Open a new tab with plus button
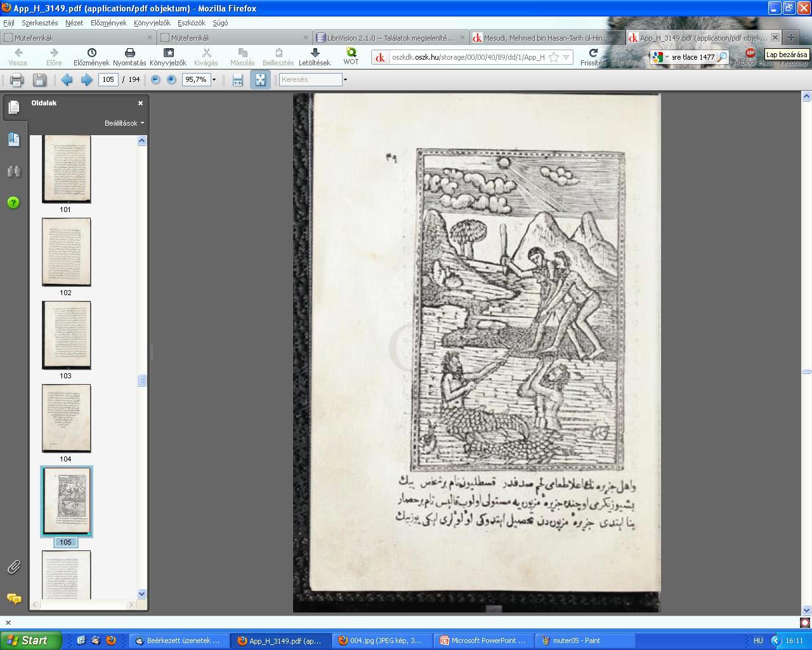The width and height of the screenshot is (812, 650). pos(791,37)
